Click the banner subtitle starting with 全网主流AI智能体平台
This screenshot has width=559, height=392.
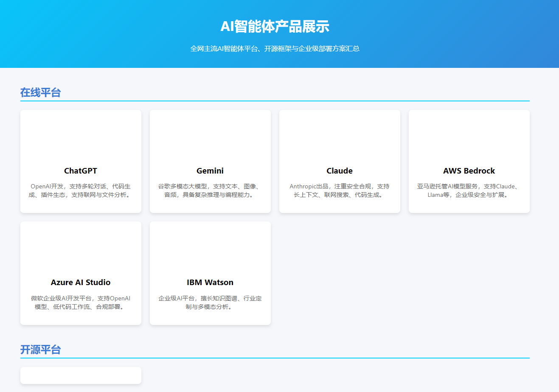pos(275,48)
